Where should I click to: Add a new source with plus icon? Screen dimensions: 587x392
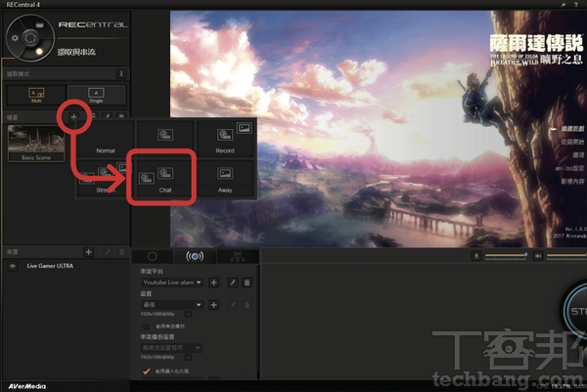[88, 251]
